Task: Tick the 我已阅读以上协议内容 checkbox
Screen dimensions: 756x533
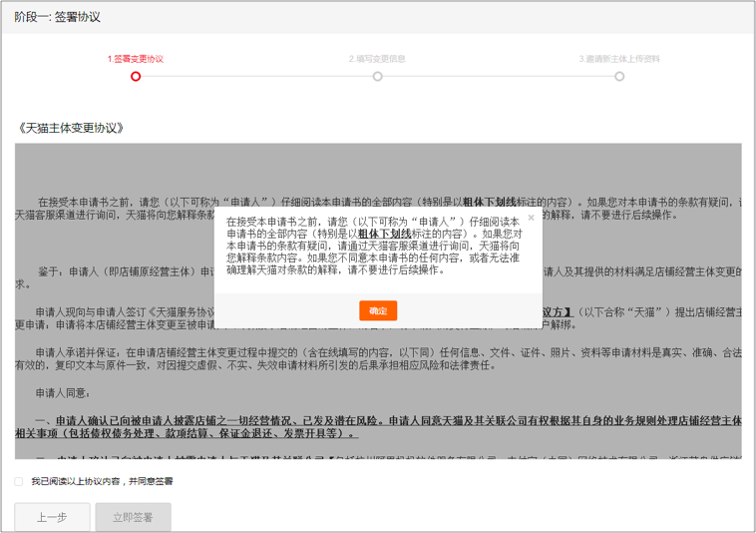Action: (x=19, y=481)
